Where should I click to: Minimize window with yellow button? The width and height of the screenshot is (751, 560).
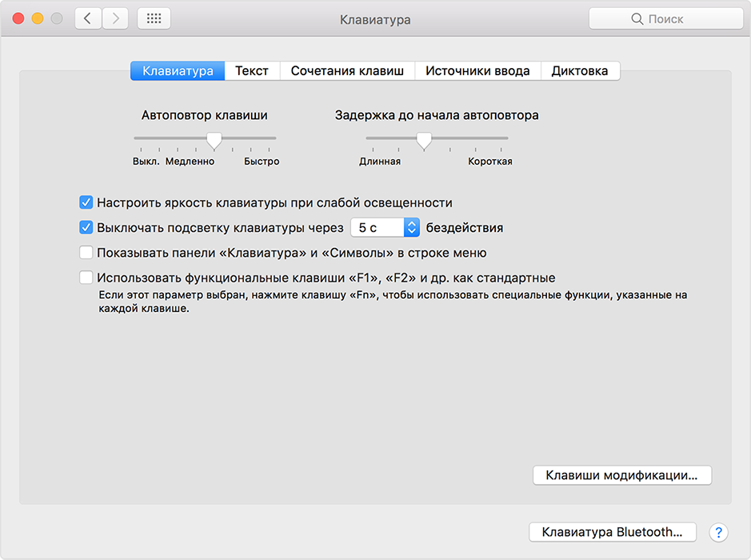(37, 18)
